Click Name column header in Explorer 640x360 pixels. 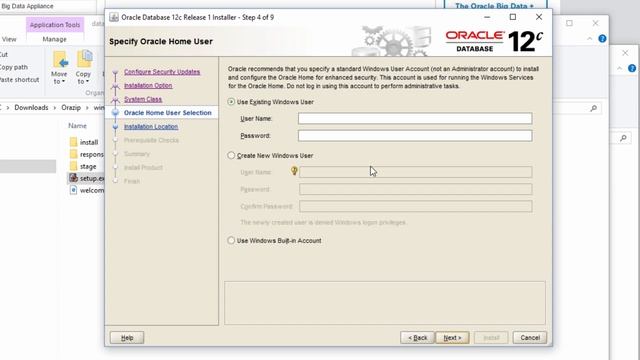point(77,126)
